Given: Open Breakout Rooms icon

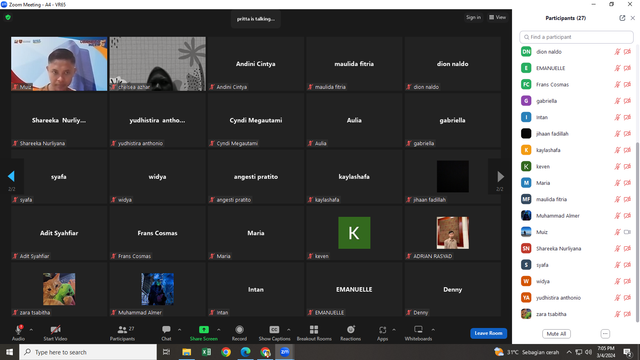Looking at the screenshot, I should pos(314,329).
